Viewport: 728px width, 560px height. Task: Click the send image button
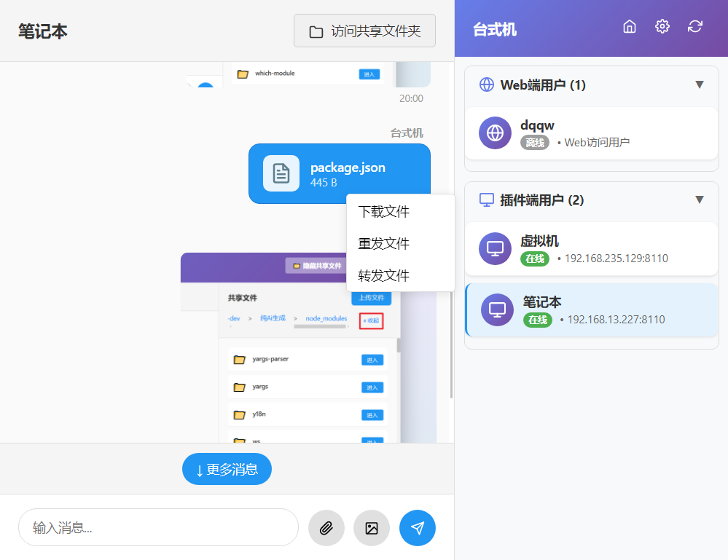pyautogui.click(x=372, y=528)
